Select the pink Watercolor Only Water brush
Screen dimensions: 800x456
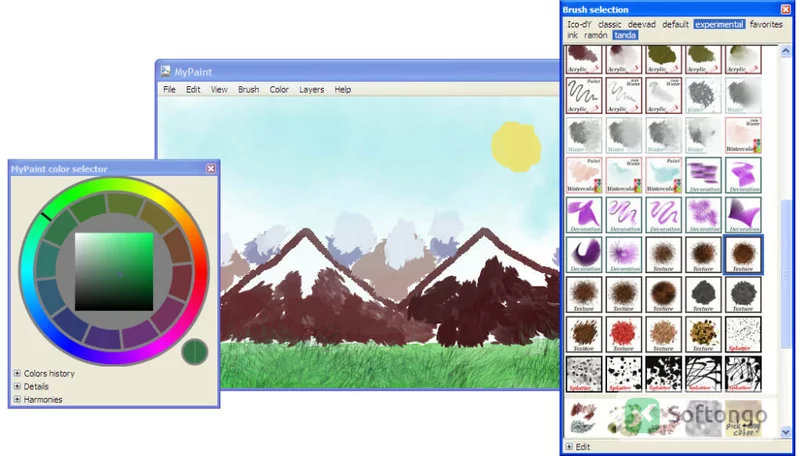coord(743,135)
